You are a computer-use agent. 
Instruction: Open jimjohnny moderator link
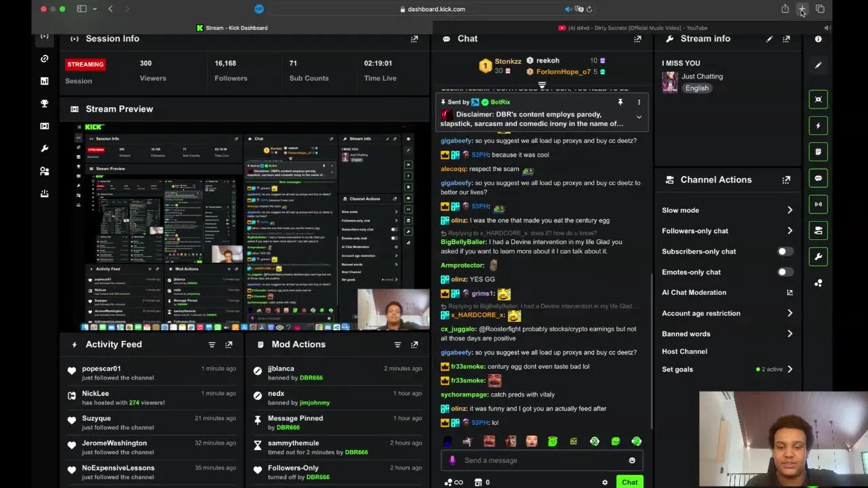(314, 403)
